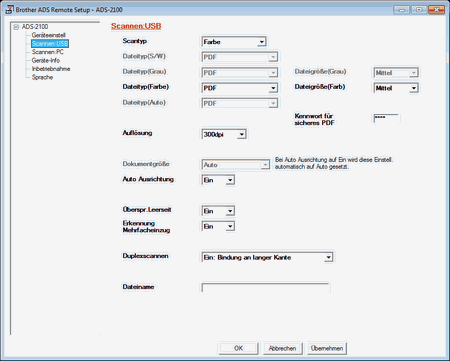Click the Kennwort für sicheres PDF field

[386, 118]
